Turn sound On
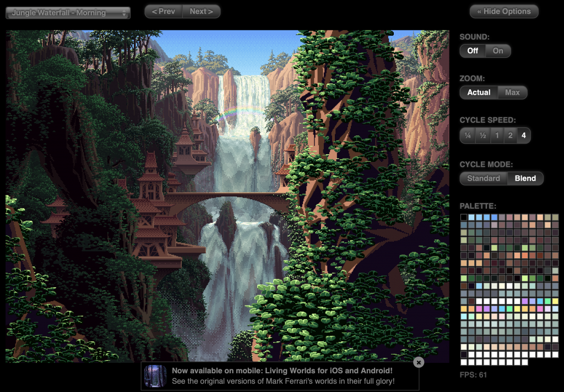The width and height of the screenshot is (564, 392). (498, 51)
